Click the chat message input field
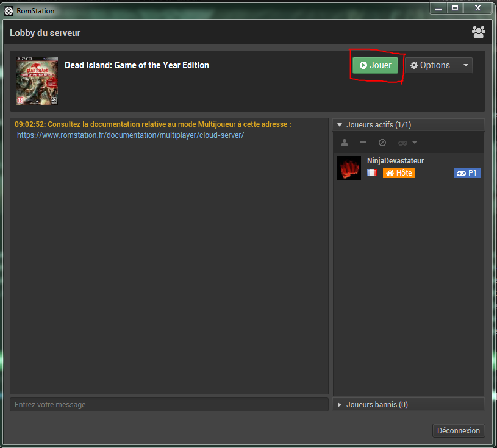This screenshot has height=448, width=497. click(169, 404)
